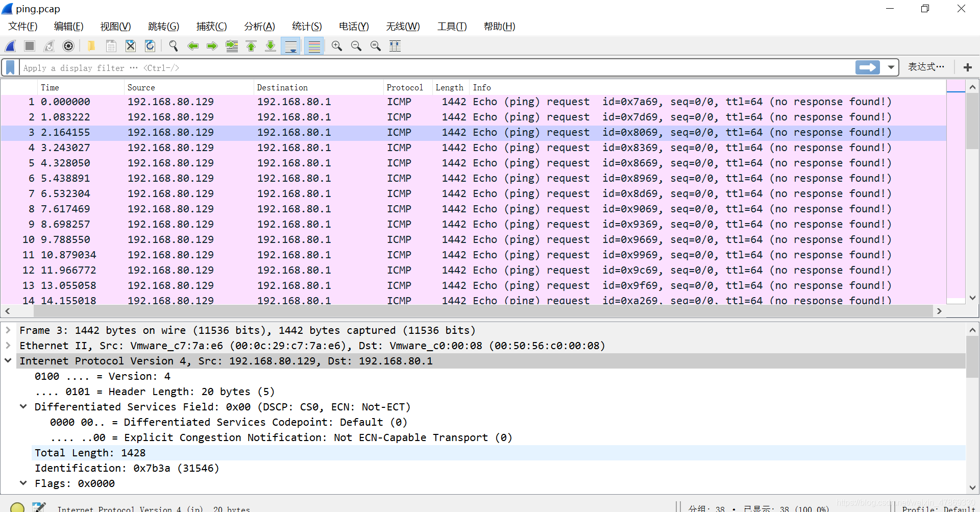Reload the capture file icon
The height and width of the screenshot is (512, 980).
click(150, 46)
